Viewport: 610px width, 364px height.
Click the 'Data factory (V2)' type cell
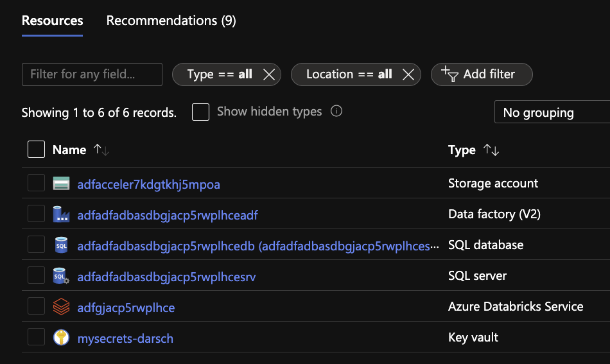[494, 214]
